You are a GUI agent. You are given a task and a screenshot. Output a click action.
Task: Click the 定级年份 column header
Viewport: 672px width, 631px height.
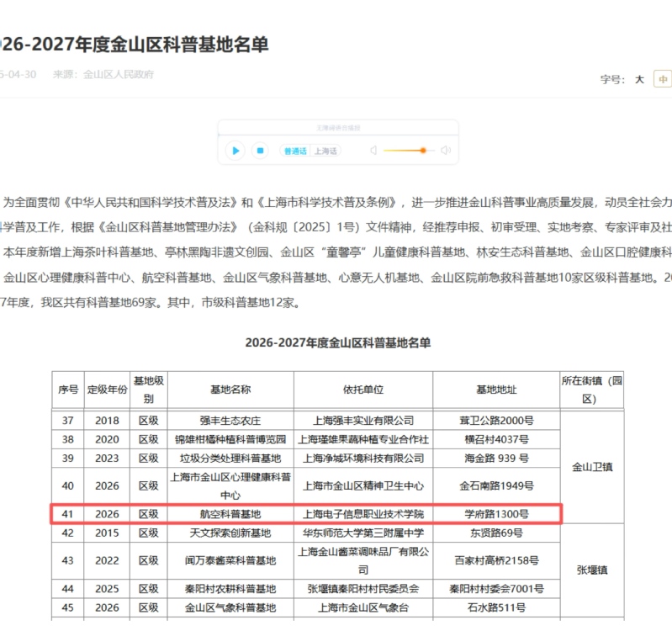click(x=107, y=390)
